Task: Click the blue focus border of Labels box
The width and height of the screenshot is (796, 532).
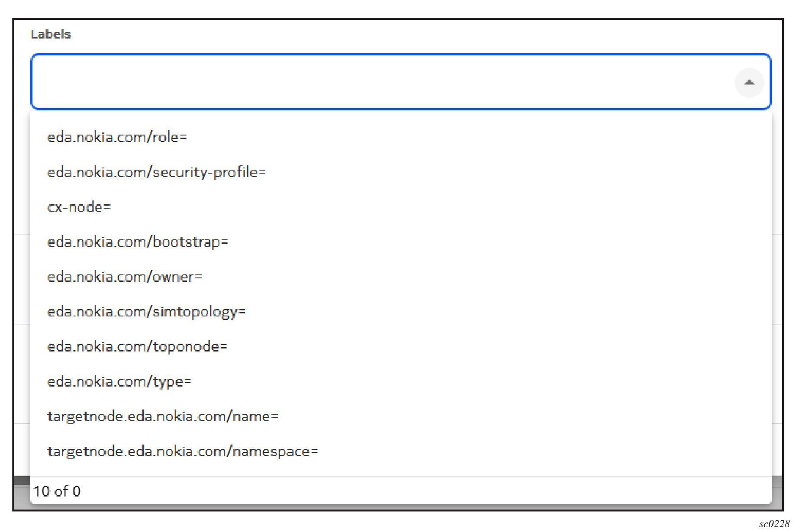Action: (x=390, y=55)
